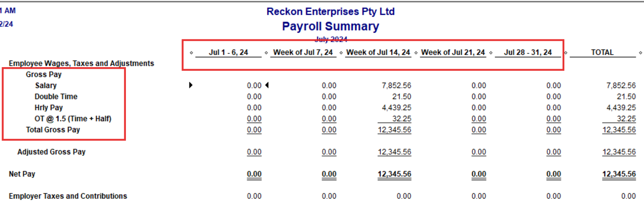The image size is (644, 210).
Task: Select the Week of Jul 14, 24 column header
Action: point(378,52)
